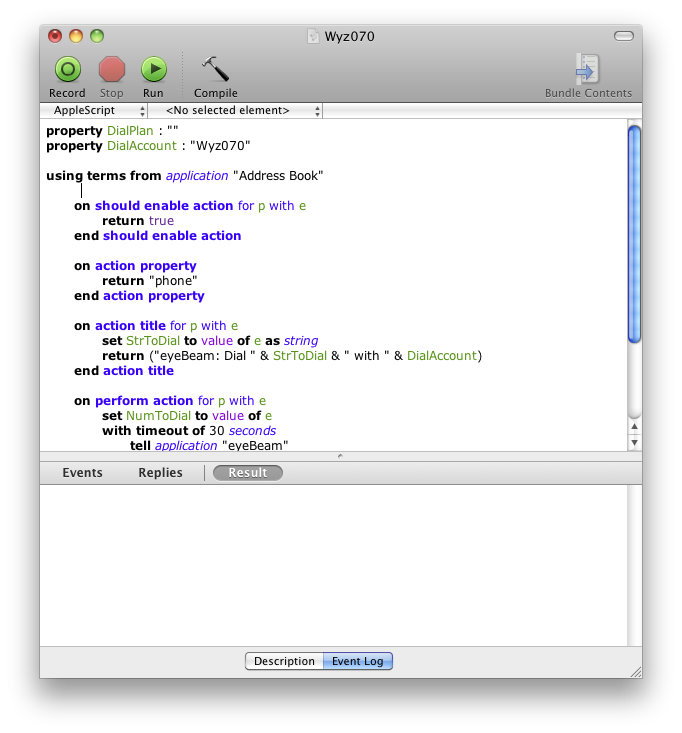Screen dimensions: 682x733
Task: Click the Wyz070 document proxy icon
Action: tap(316, 37)
